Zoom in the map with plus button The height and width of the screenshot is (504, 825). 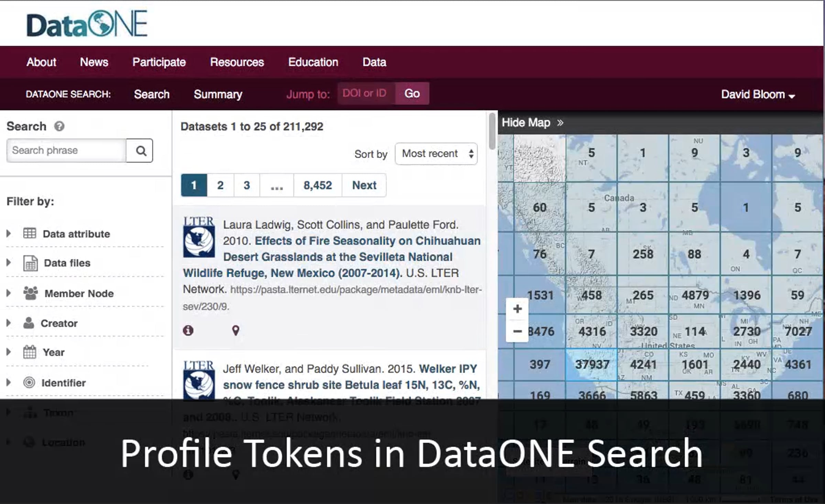pos(517,309)
